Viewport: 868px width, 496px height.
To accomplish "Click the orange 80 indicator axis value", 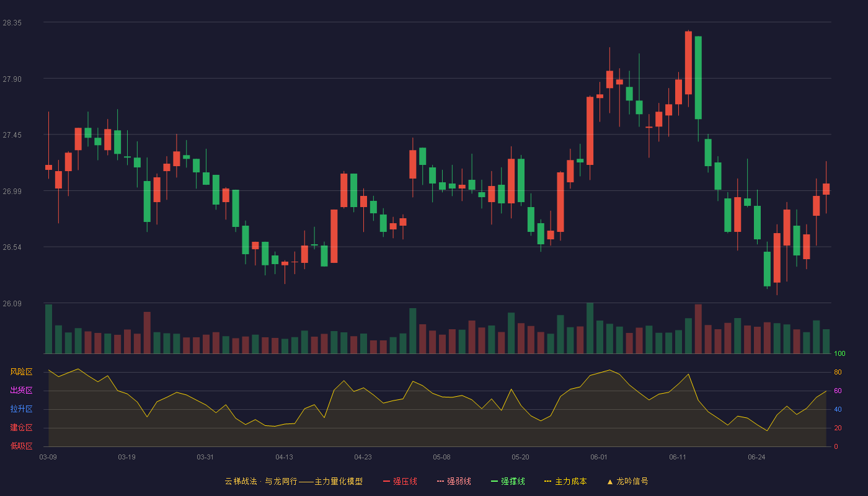I will [838, 372].
